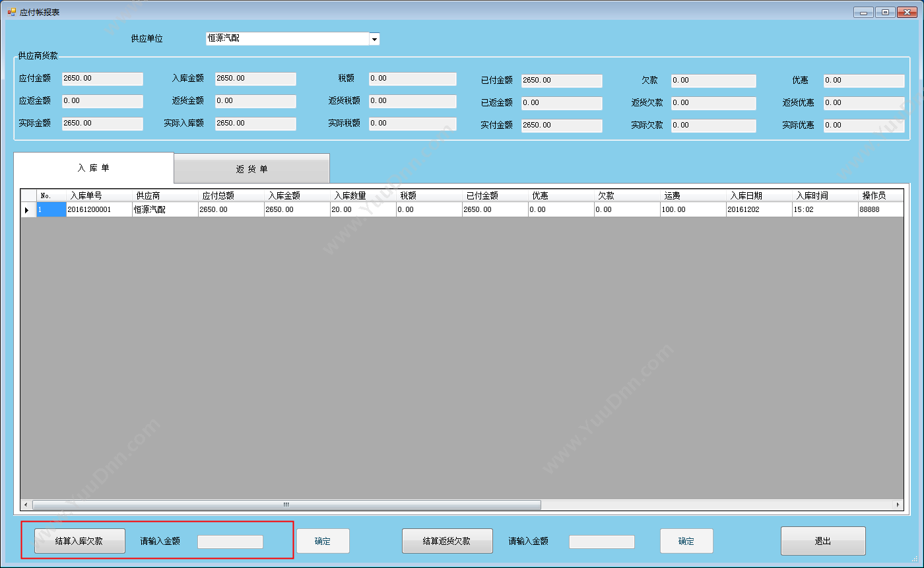Viewport: 924px width, 568px height.
Task: Click the 已付金额 column header in grid
Action: tap(495, 196)
